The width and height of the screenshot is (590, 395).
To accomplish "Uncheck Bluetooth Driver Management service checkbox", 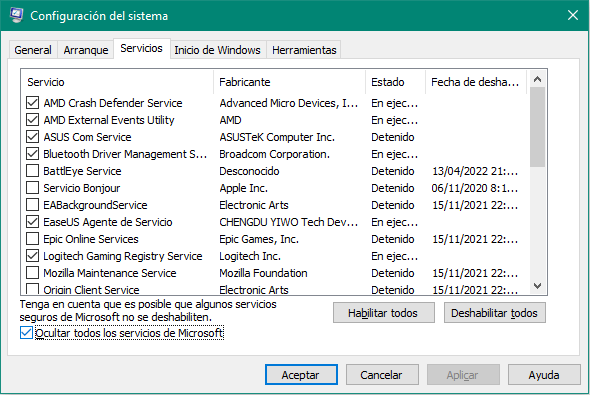I will pos(32,153).
